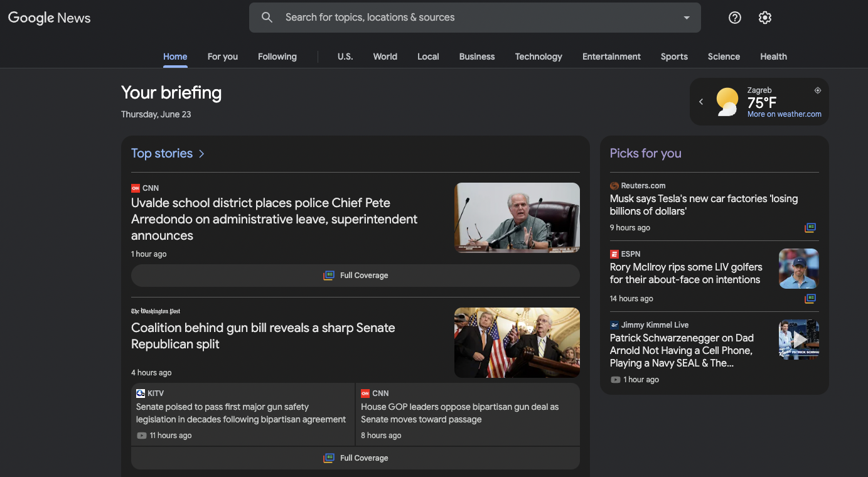This screenshot has width=868, height=477.
Task: Switch to the For you tab
Action: click(x=223, y=56)
